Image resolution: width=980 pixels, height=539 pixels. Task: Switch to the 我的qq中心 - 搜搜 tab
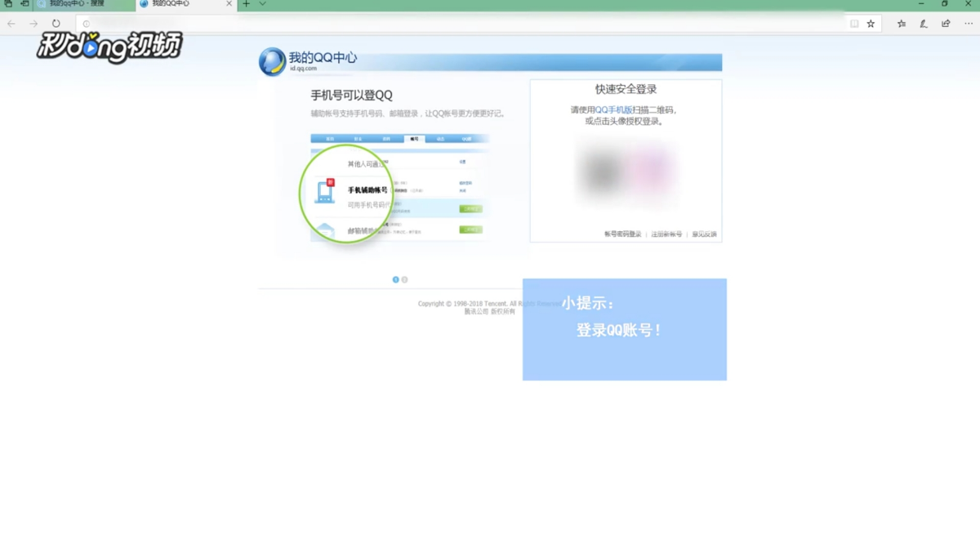[x=83, y=4]
